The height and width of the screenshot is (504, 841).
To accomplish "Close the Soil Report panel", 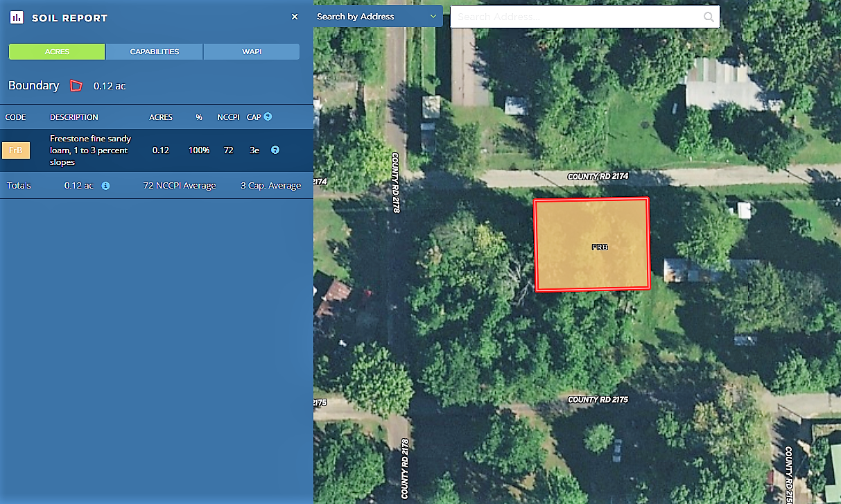I will (x=295, y=17).
